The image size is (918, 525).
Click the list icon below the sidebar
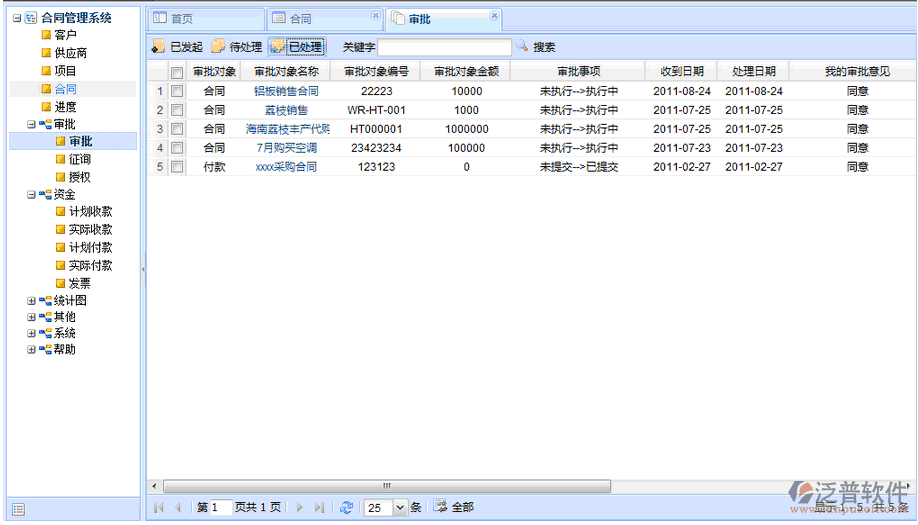click(x=18, y=510)
